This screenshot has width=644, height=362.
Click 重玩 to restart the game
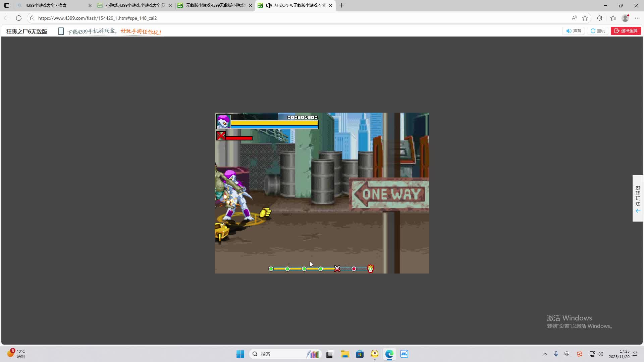pyautogui.click(x=598, y=31)
